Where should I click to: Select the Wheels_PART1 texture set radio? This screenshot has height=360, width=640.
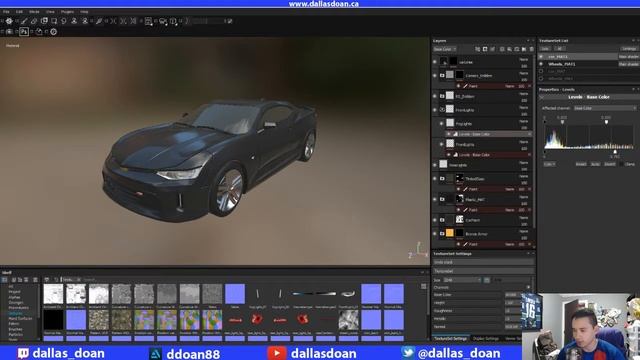(542, 64)
